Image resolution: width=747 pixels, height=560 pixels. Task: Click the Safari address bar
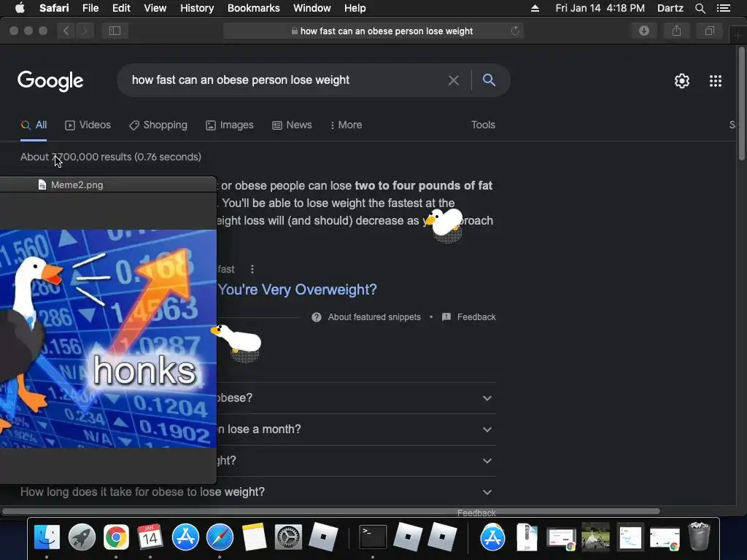[373, 31]
